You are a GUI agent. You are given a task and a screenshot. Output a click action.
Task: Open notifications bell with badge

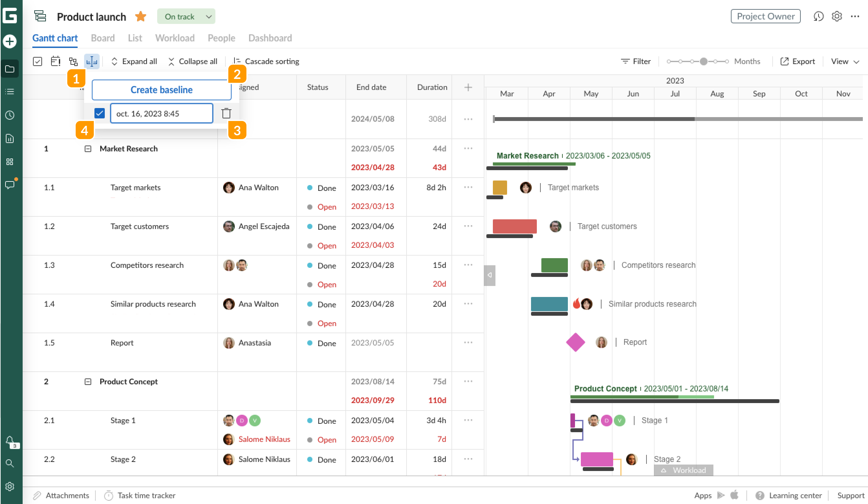10,440
